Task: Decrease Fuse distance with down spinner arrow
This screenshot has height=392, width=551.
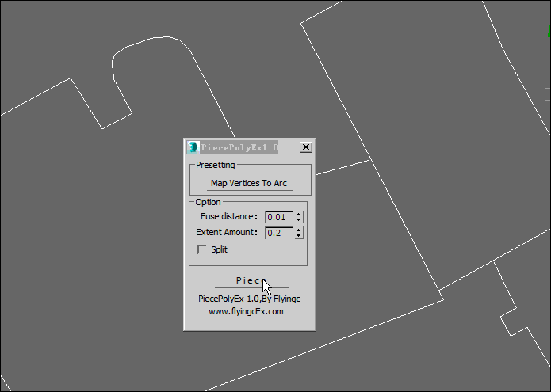Action: 298,219
